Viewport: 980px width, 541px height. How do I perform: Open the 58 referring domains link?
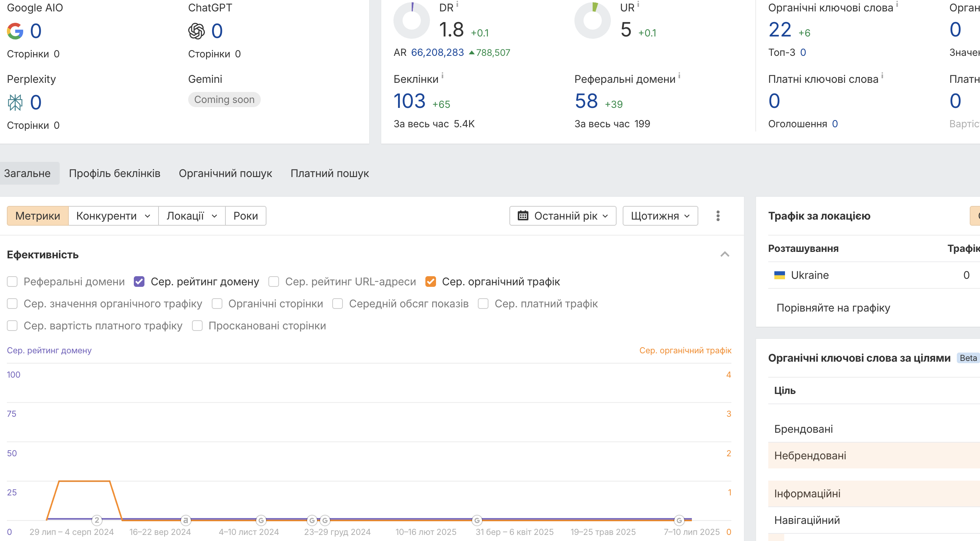(586, 101)
